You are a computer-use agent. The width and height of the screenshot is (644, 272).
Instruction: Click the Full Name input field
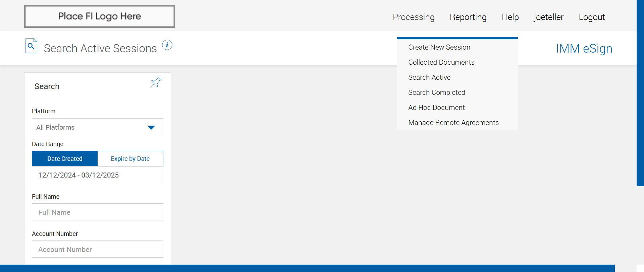coord(97,212)
